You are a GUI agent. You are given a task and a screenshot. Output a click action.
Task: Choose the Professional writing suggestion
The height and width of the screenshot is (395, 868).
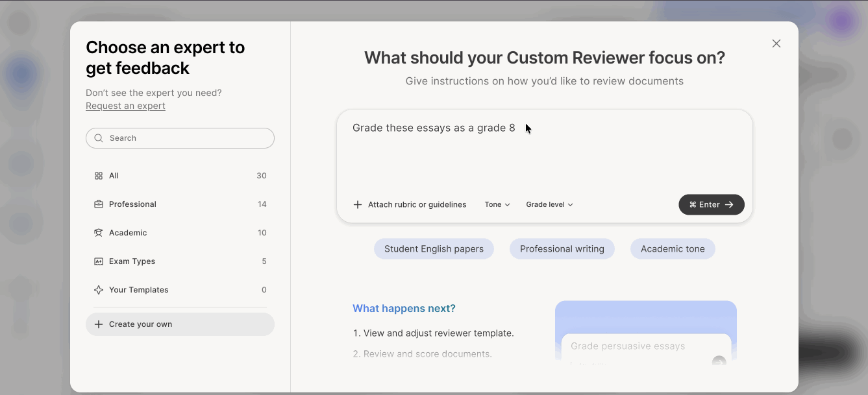[x=562, y=249]
